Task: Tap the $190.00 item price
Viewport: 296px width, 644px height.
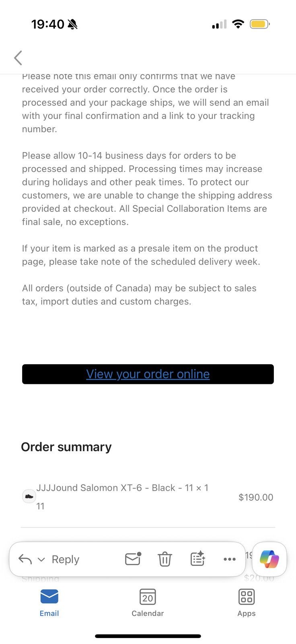Action: click(256, 497)
